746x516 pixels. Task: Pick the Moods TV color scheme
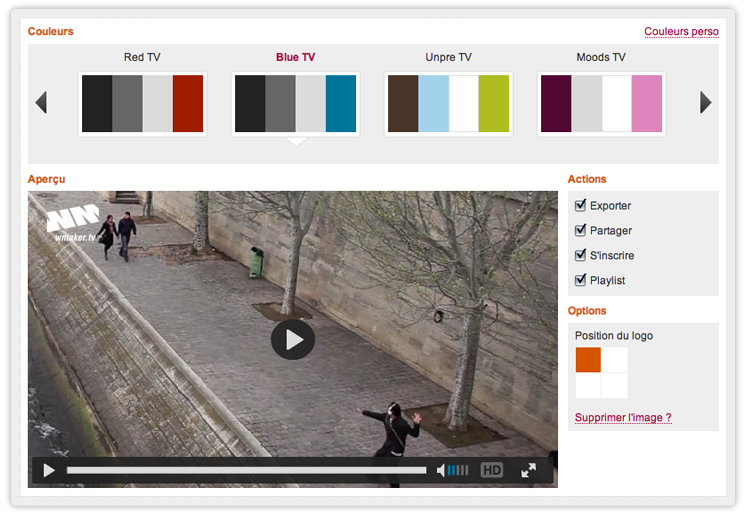coord(601,104)
